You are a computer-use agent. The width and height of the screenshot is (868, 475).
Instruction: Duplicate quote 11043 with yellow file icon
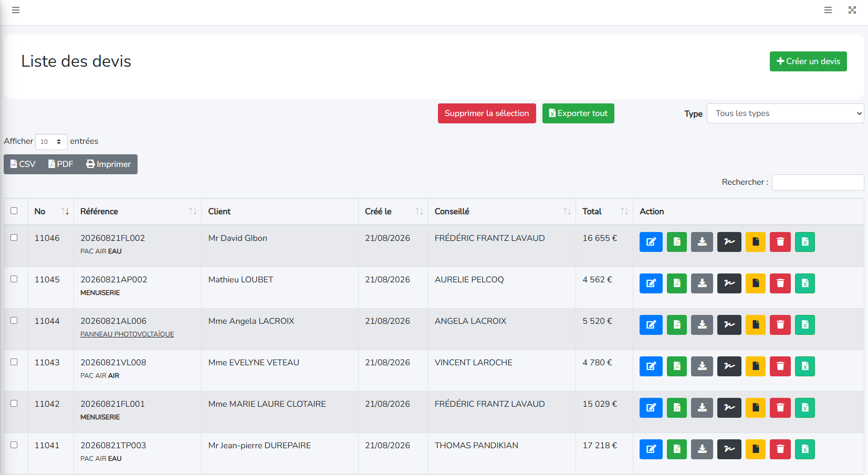pos(756,366)
